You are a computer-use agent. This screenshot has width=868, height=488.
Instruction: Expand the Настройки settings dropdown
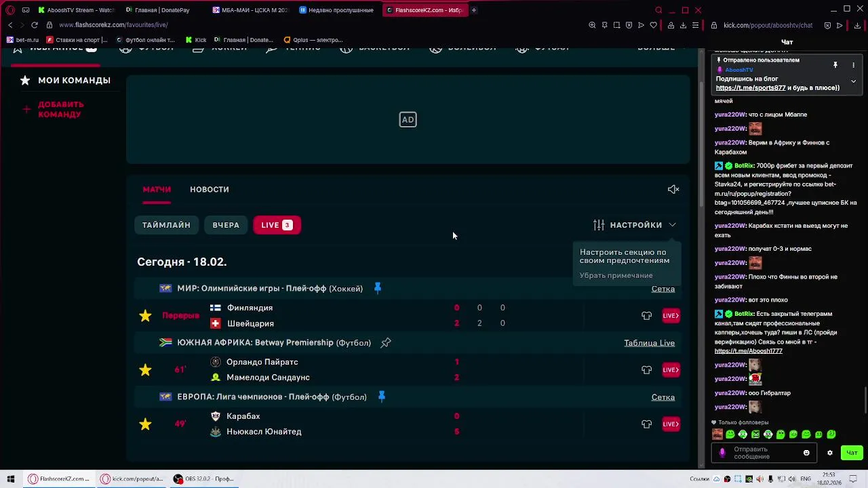[x=635, y=225]
